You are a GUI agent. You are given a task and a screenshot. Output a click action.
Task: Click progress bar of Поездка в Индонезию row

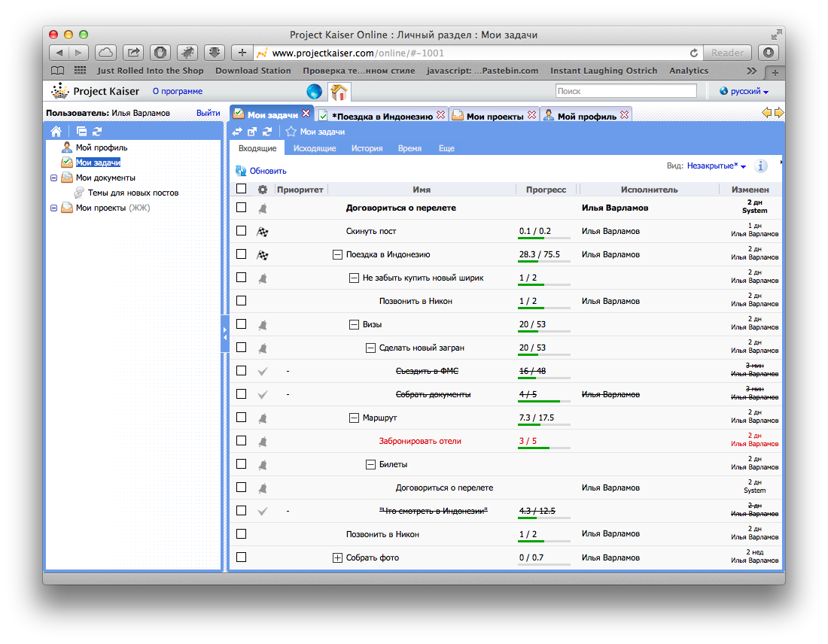click(544, 261)
